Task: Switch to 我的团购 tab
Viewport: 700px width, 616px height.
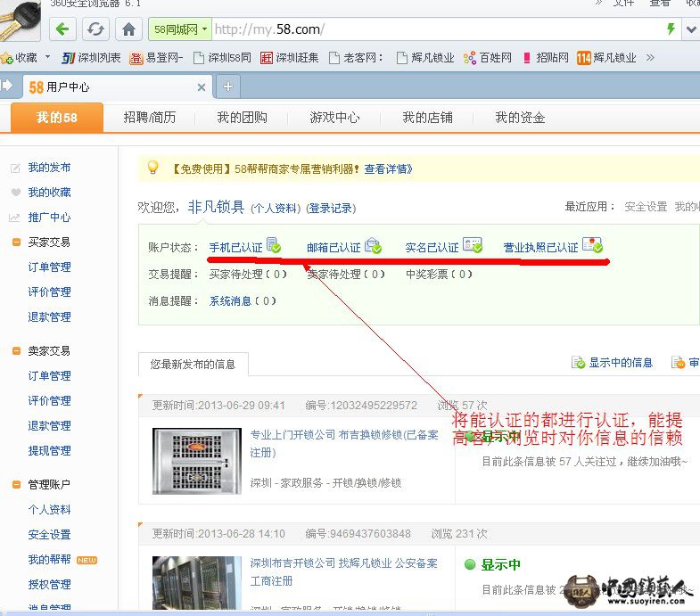Action: pos(242,118)
